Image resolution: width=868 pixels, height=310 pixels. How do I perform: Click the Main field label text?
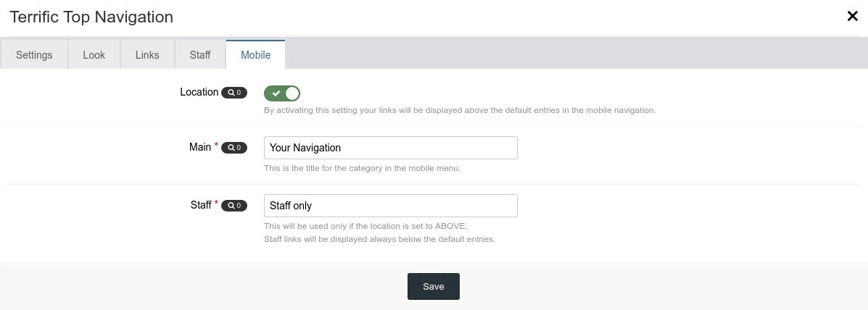point(199,147)
